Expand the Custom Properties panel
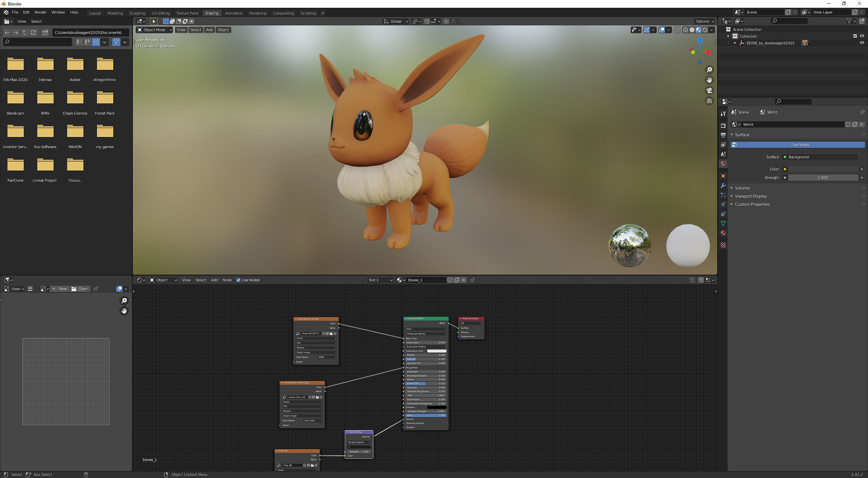 pos(752,204)
